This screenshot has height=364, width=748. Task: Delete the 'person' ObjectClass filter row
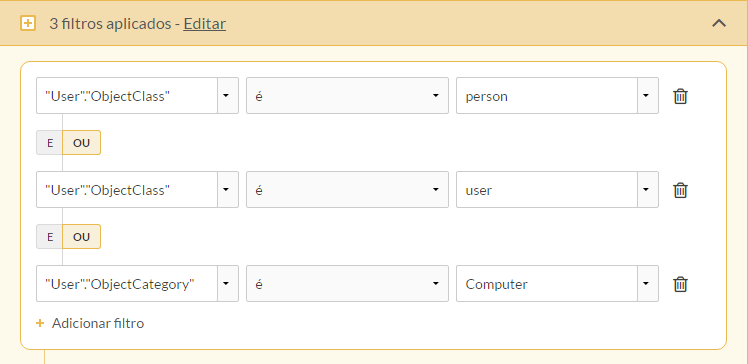click(680, 96)
